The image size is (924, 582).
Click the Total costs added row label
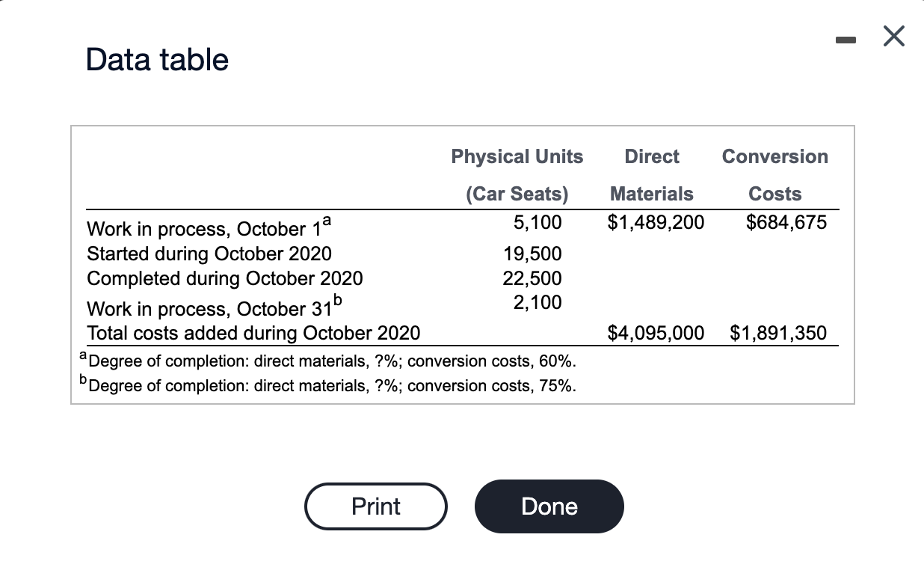[253, 333]
